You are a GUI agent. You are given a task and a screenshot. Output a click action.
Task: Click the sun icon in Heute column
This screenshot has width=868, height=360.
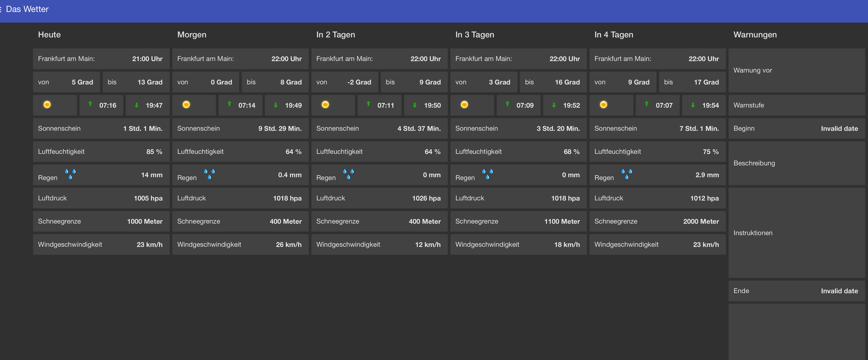[x=47, y=105]
